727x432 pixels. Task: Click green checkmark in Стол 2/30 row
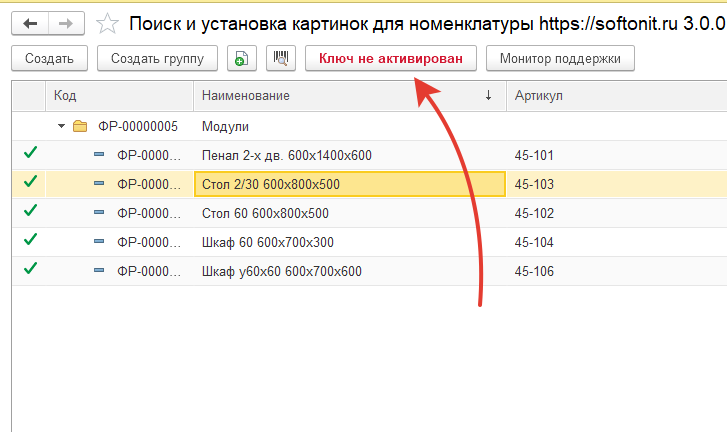click(30, 181)
